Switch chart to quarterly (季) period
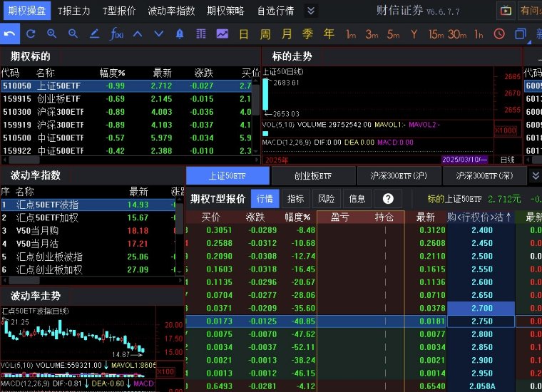The height and width of the screenshot is (392, 542). (x=307, y=34)
